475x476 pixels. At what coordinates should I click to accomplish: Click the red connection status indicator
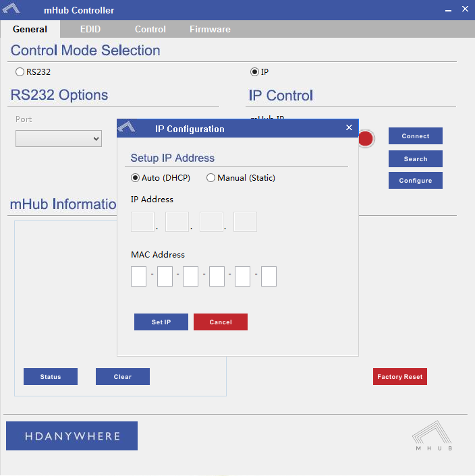[x=366, y=139]
